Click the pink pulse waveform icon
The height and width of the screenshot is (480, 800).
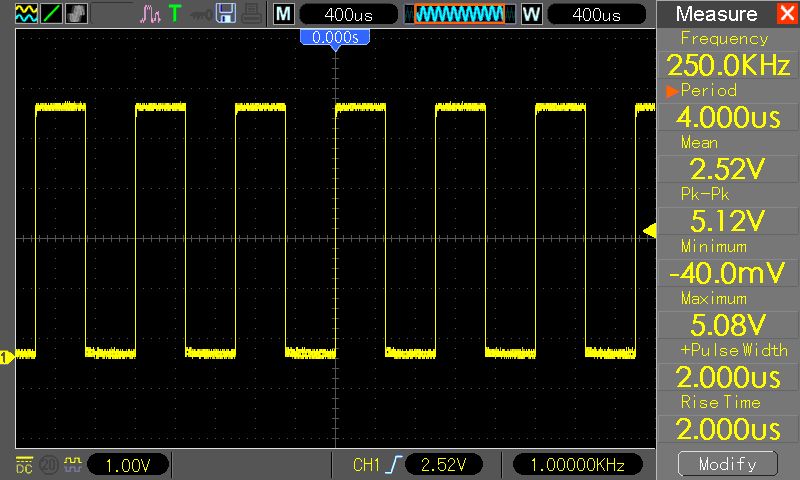click(x=150, y=15)
